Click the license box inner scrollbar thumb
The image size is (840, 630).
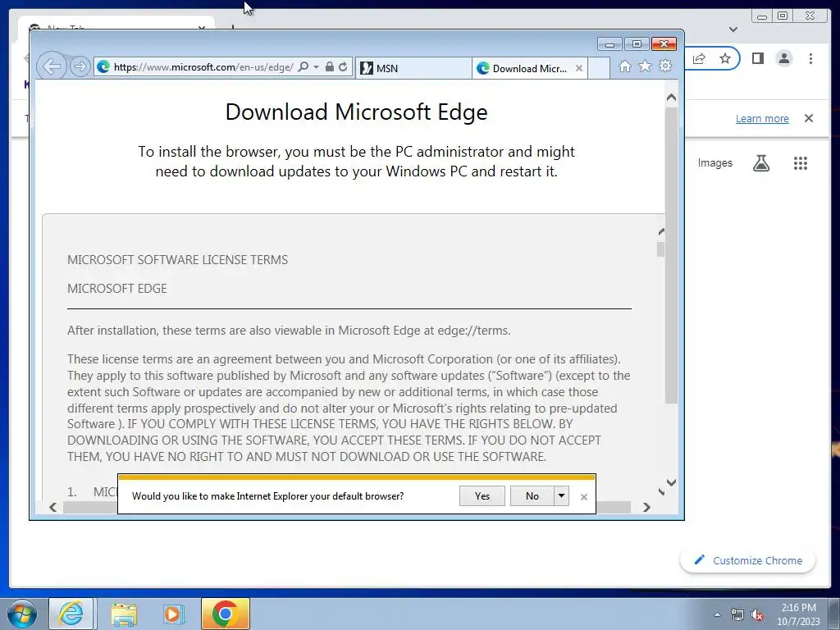pos(660,249)
